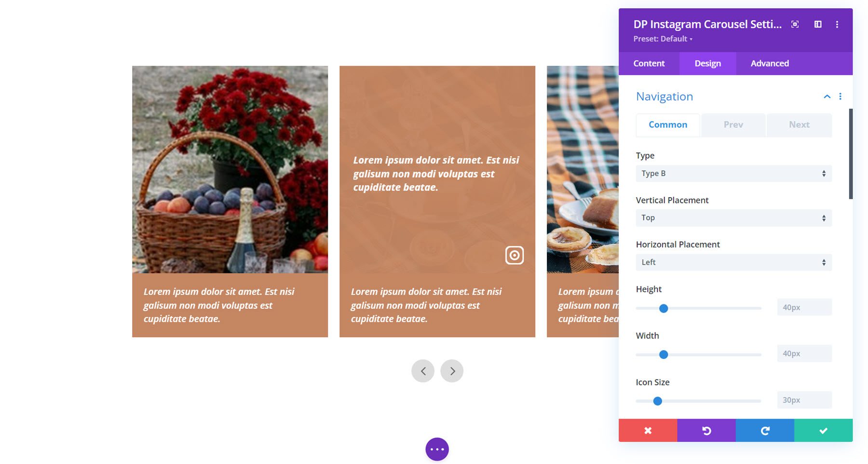Screen dimensions: 868x464
Task: Open the Preset Default selector
Action: click(x=664, y=39)
